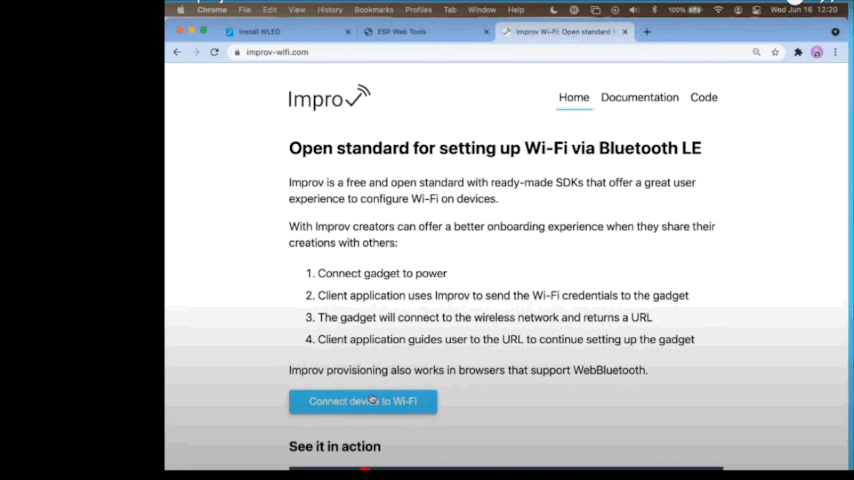Screen dimensions: 854x480
Task: Open the Chrome extensions puzzle icon
Action: pos(798,52)
